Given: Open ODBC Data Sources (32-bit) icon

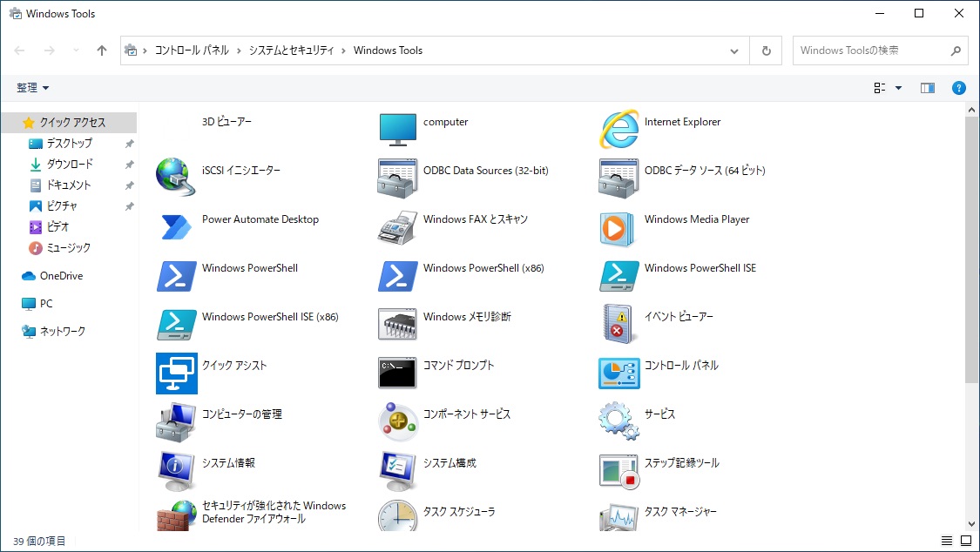Looking at the screenshot, I should point(397,178).
